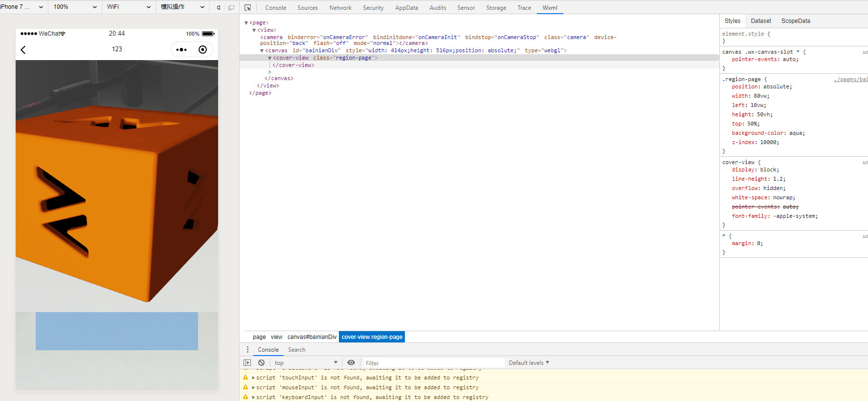Select the page breadcrumb item
Viewport: 868px width, 401px height.
[259, 337]
